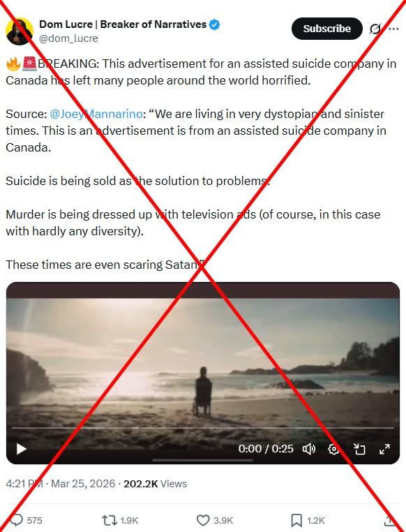The height and width of the screenshot is (532, 406).
Task: Open the @dom_lucre handle link
Action: pyautogui.click(x=68, y=38)
